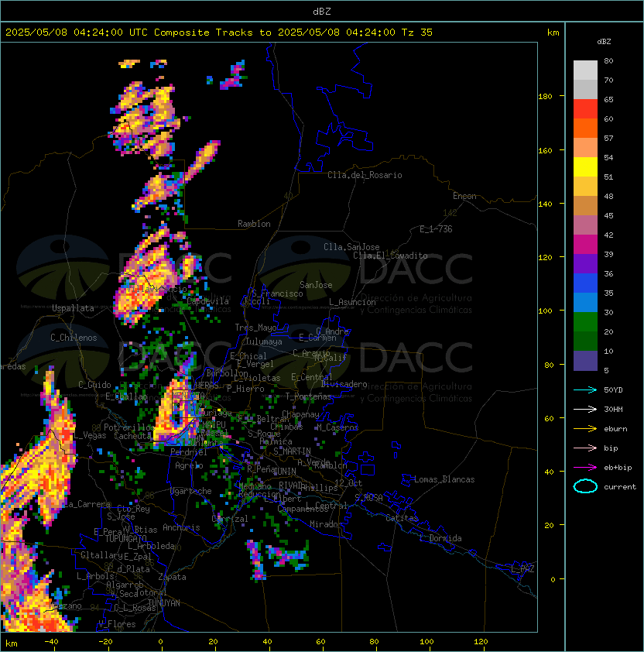Click the Carrizal place label
The width and height of the screenshot is (644, 652).
point(230,519)
